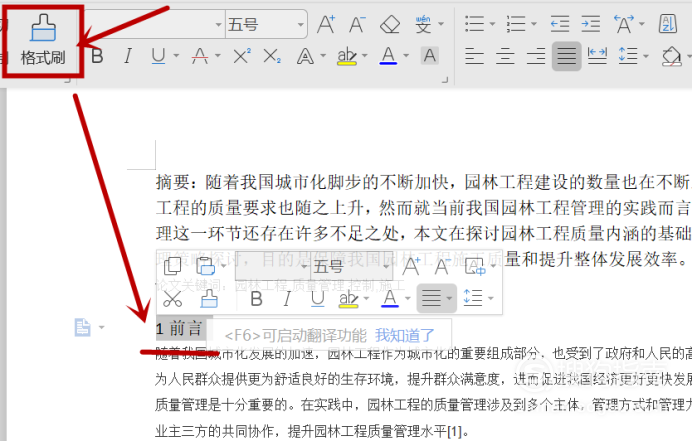
Task: Align text right in ribbon
Action: [x=536, y=56]
